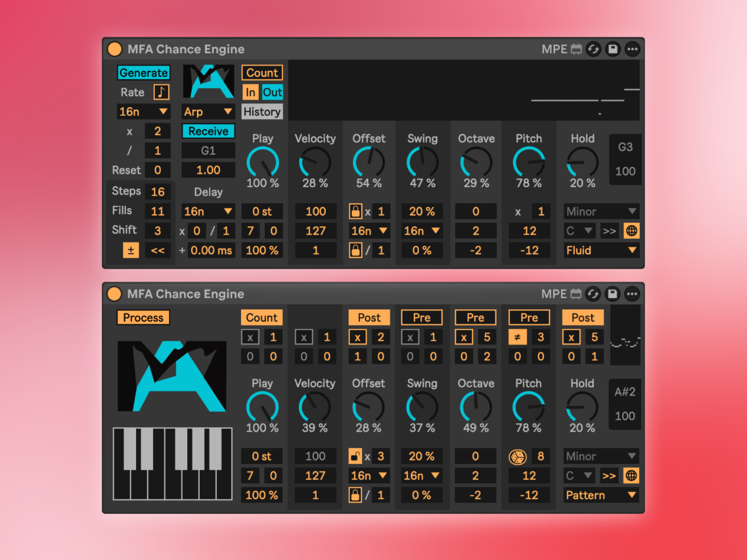747x560 pixels.
Task: Click the Steps number field showing 16
Action: click(158, 192)
